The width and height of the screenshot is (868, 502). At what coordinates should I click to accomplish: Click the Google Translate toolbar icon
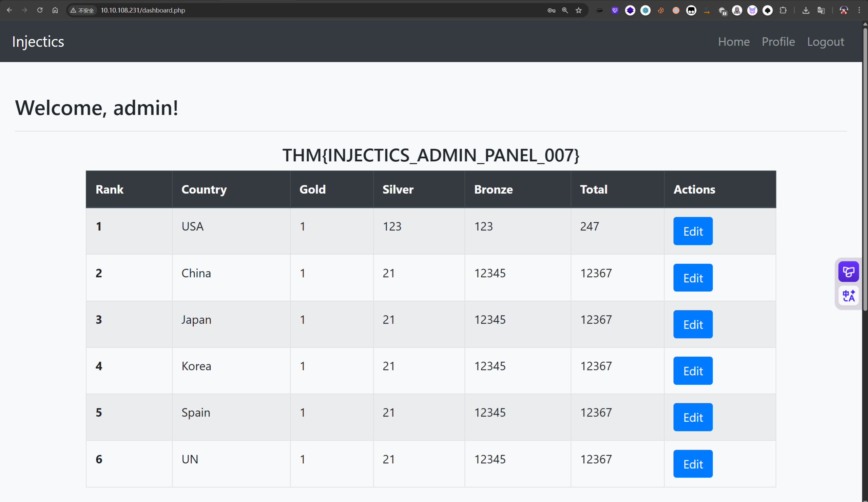821,10
